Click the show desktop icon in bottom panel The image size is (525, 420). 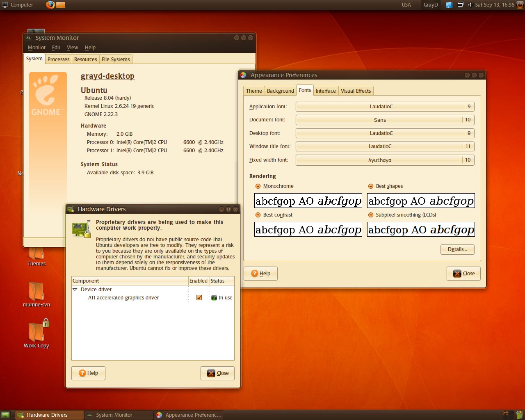pyautogui.click(x=5, y=415)
